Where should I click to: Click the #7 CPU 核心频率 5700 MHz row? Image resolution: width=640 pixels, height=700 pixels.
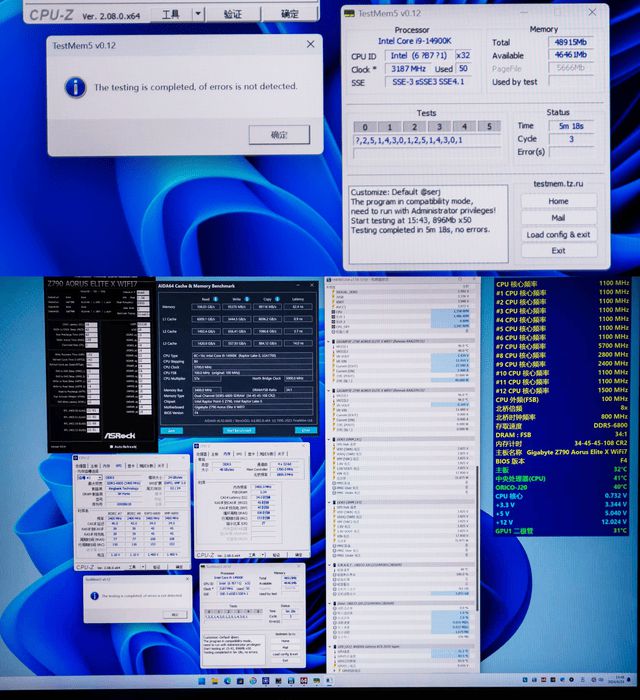coord(562,346)
